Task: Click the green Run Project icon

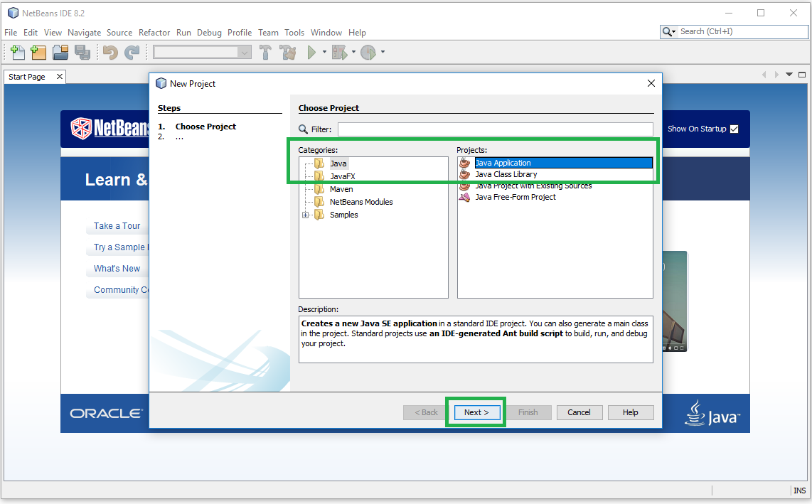Action: click(311, 53)
